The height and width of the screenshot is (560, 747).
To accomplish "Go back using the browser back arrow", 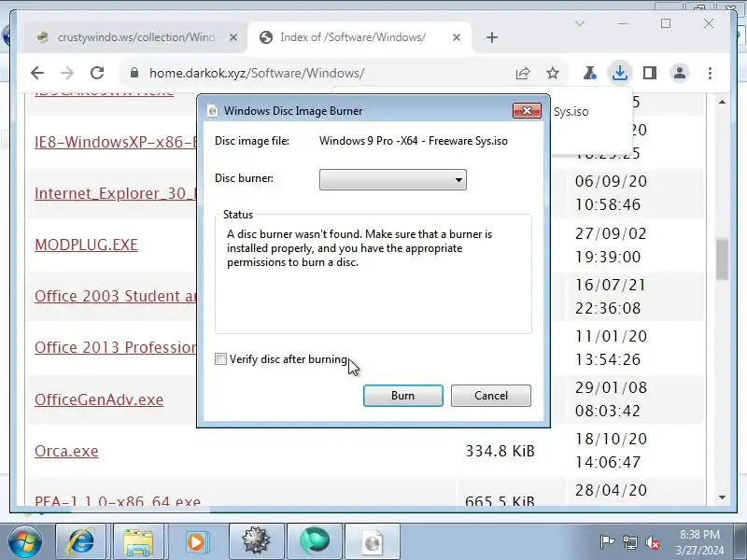I will [x=37, y=74].
